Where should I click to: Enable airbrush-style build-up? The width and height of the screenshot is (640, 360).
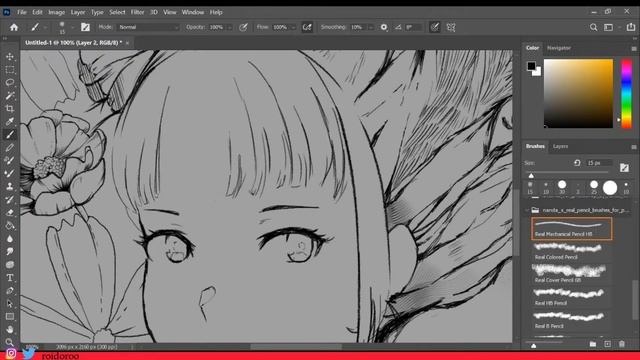307,27
